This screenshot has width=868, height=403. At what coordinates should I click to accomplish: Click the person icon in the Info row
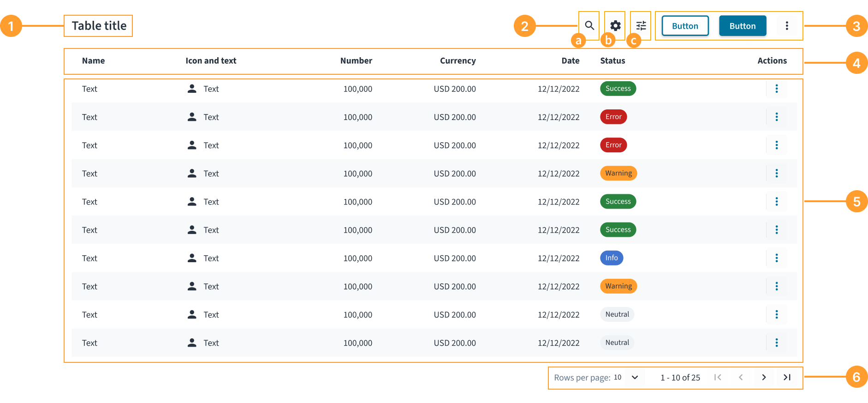[x=192, y=258]
